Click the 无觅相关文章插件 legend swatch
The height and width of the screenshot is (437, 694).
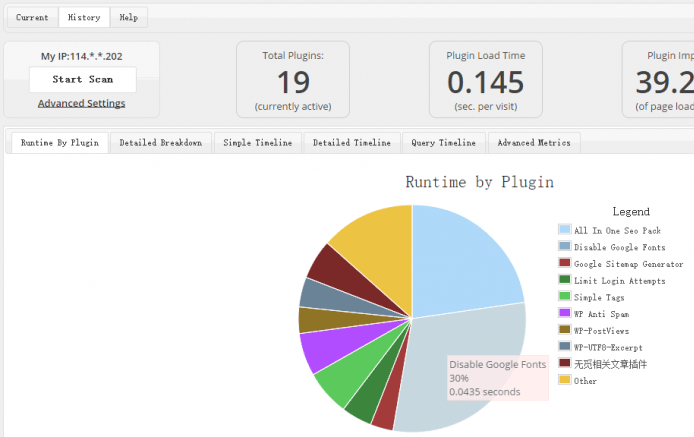pyautogui.click(x=564, y=363)
